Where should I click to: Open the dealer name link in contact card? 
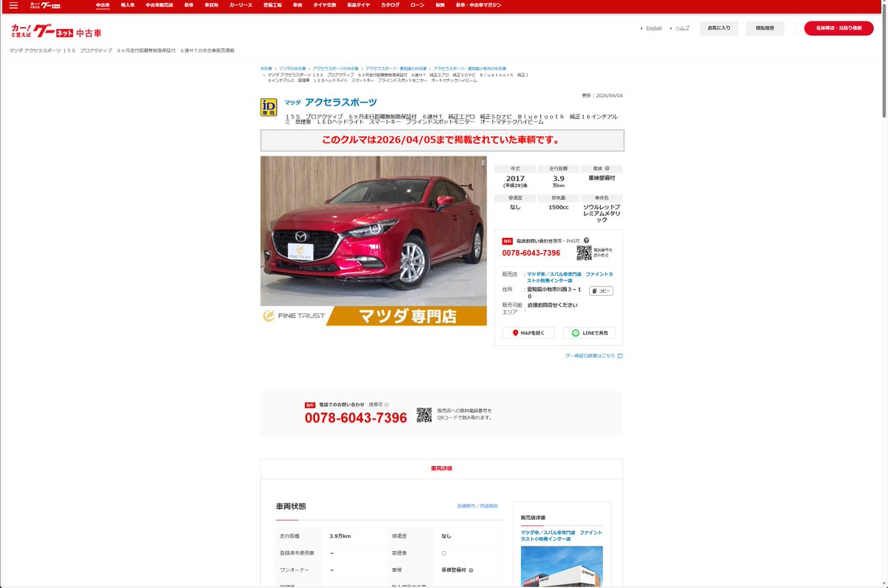570,277
